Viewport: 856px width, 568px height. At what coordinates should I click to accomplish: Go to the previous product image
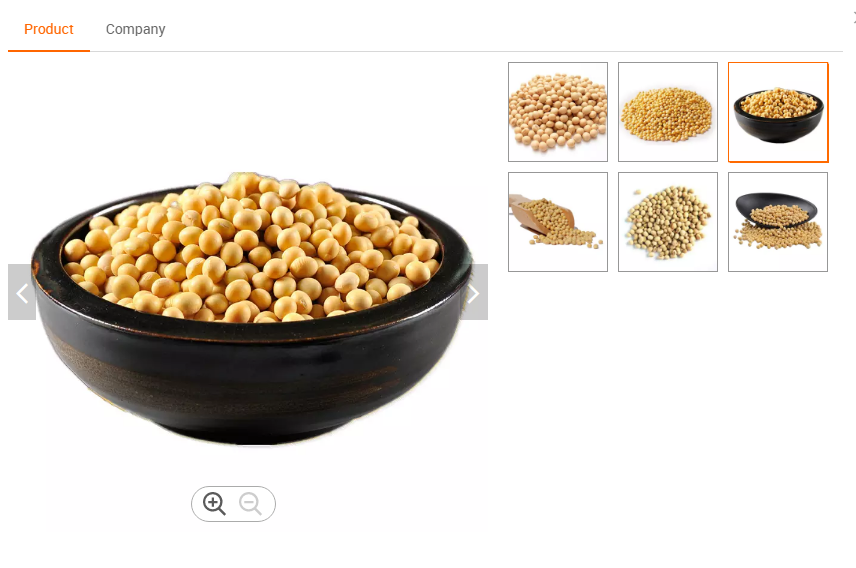[22, 292]
